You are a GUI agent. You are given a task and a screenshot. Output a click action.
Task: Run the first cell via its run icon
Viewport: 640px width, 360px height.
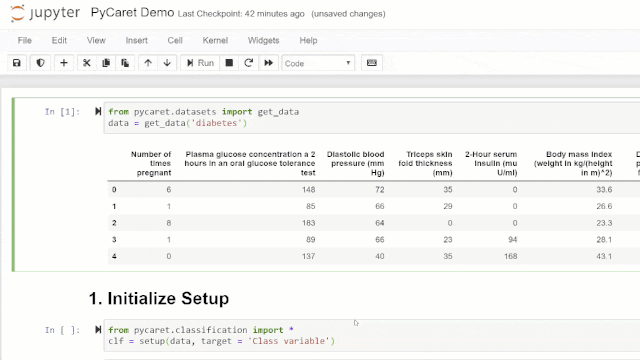[x=98, y=111]
